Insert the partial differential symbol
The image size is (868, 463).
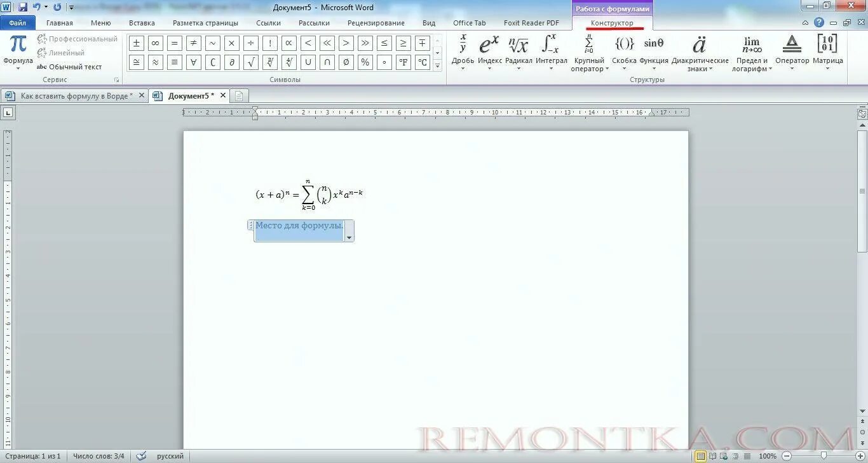231,62
